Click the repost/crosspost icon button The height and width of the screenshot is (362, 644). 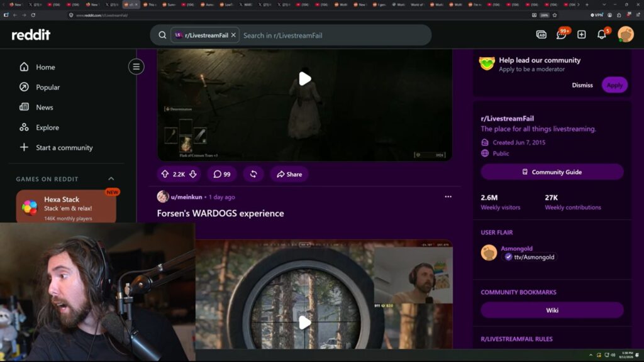pos(253,174)
